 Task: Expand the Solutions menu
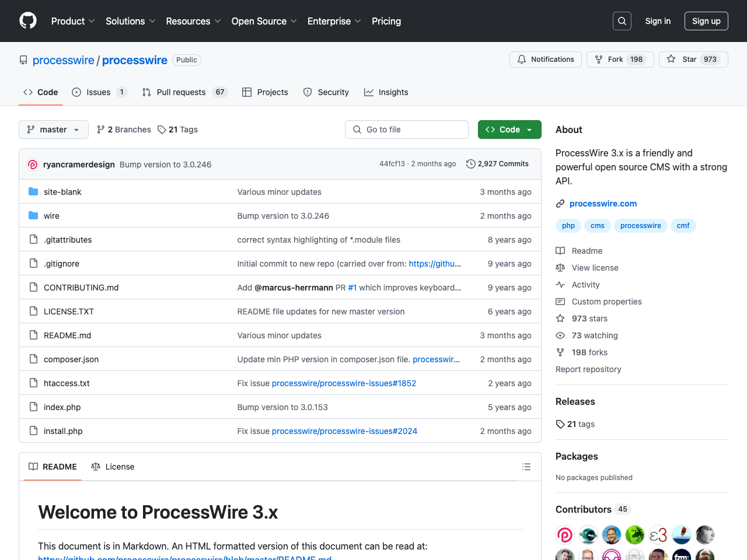click(x=131, y=21)
